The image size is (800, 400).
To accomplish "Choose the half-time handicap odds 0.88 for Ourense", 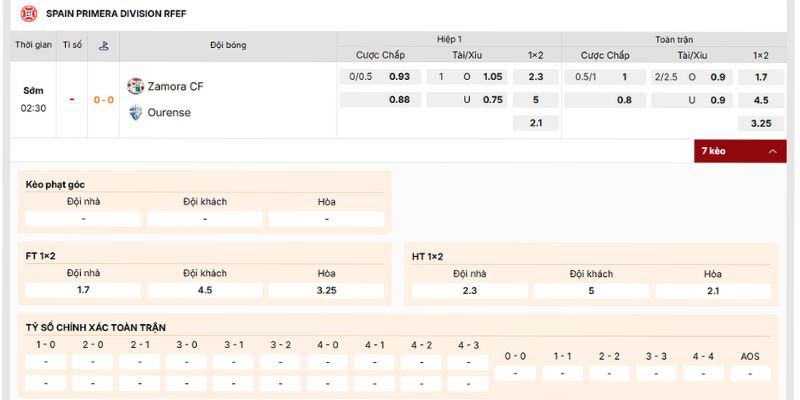I will click(x=399, y=100).
